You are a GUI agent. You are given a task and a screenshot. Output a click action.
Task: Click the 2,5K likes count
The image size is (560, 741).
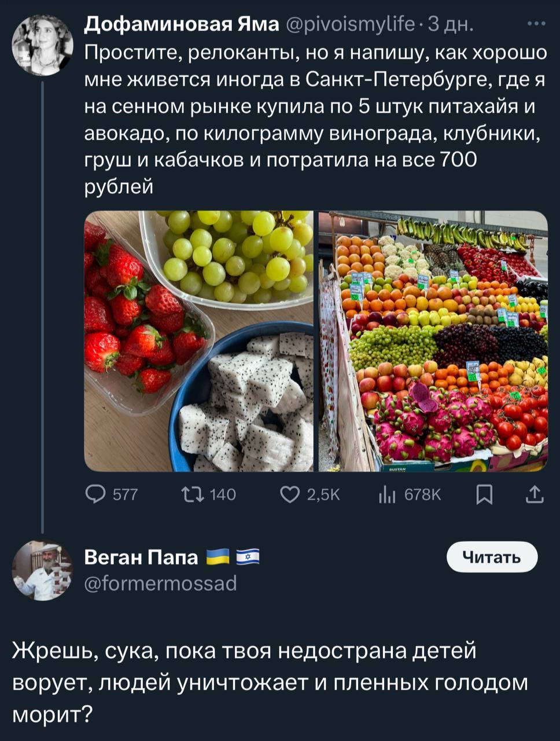323,494
